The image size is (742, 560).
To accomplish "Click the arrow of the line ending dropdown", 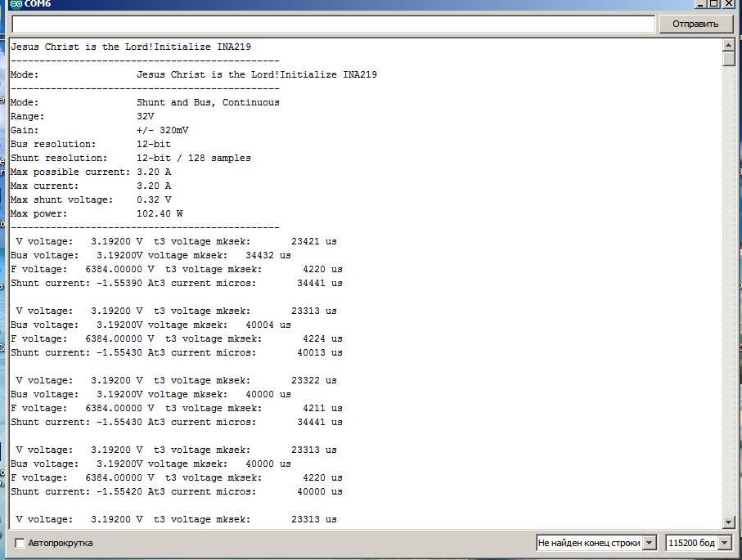I will (650, 543).
